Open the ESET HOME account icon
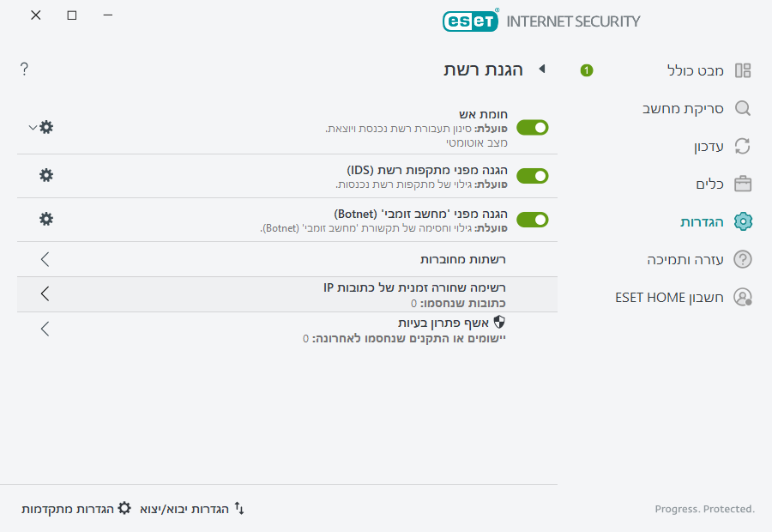The image size is (772, 532). point(745,297)
